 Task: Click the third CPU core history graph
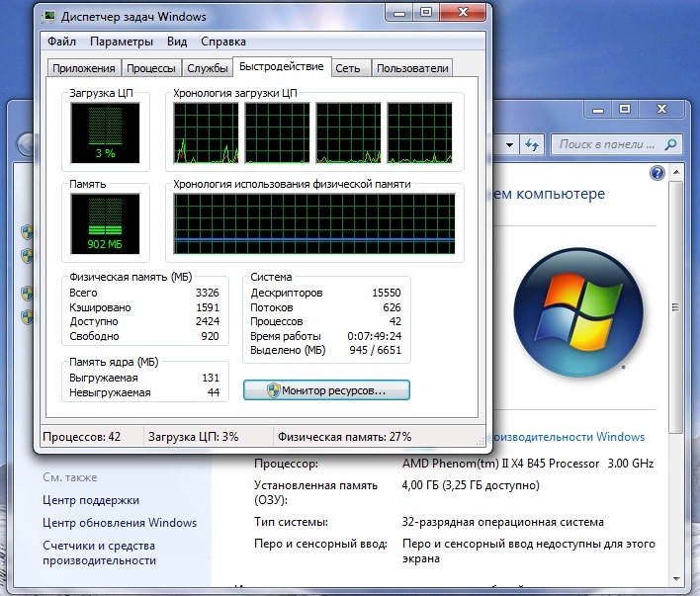349,133
